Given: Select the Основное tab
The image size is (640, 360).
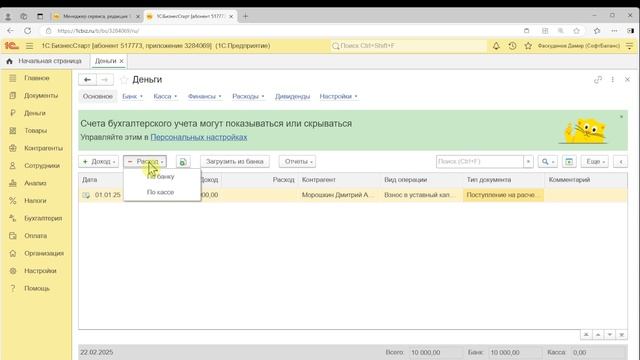Looking at the screenshot, I should coord(98,96).
